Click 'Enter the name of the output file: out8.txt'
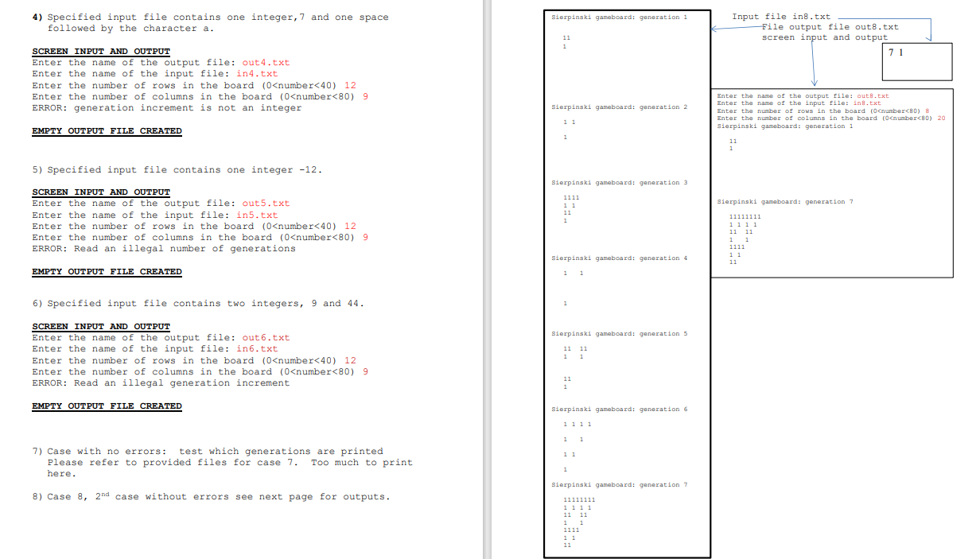980x559 pixels. coord(803,96)
